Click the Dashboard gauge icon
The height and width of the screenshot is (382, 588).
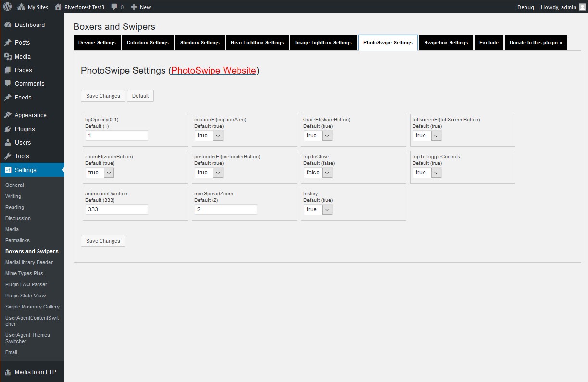tap(8, 25)
